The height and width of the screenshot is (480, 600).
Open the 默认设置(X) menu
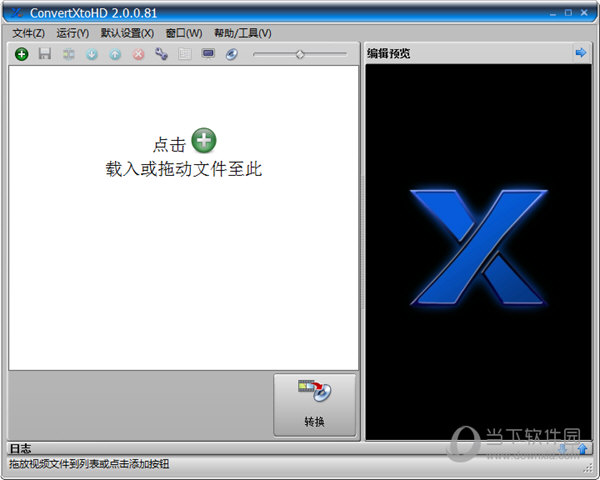(127, 33)
